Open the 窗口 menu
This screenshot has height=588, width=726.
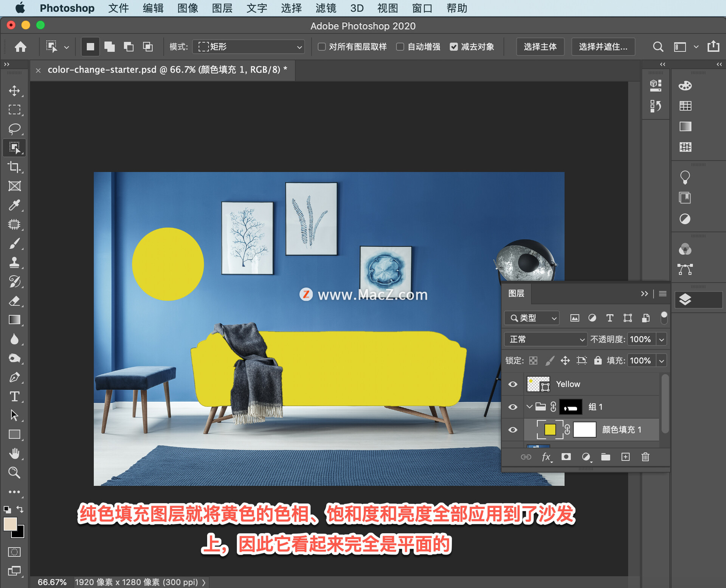coord(422,8)
